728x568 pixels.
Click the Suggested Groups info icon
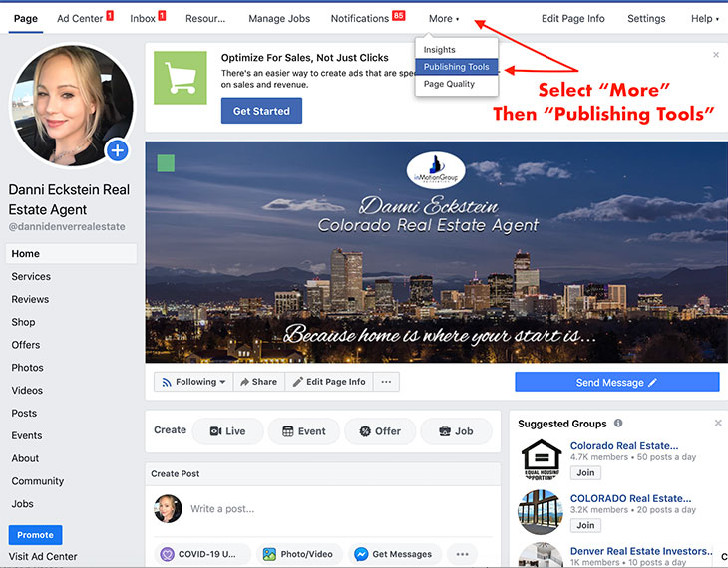(618, 423)
